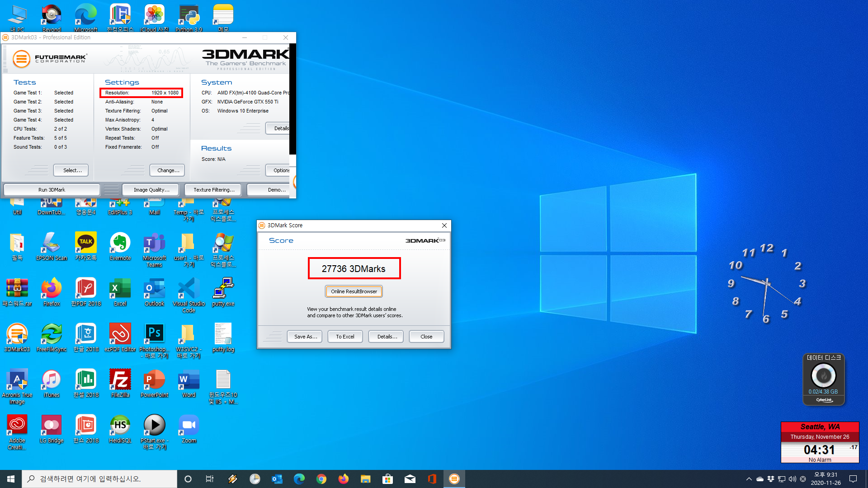Select Hancom Office desktop icon
The height and width of the screenshot is (488, 868).
[120, 18]
